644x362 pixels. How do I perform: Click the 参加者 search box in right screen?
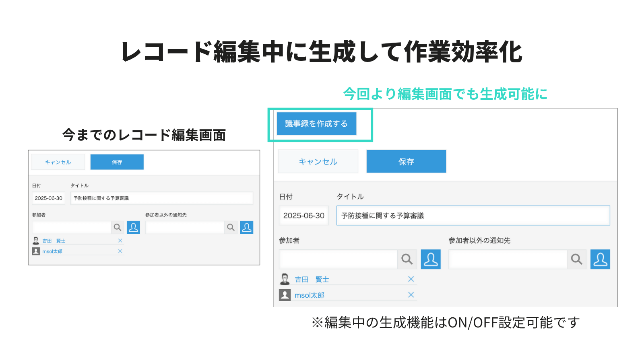click(x=338, y=259)
